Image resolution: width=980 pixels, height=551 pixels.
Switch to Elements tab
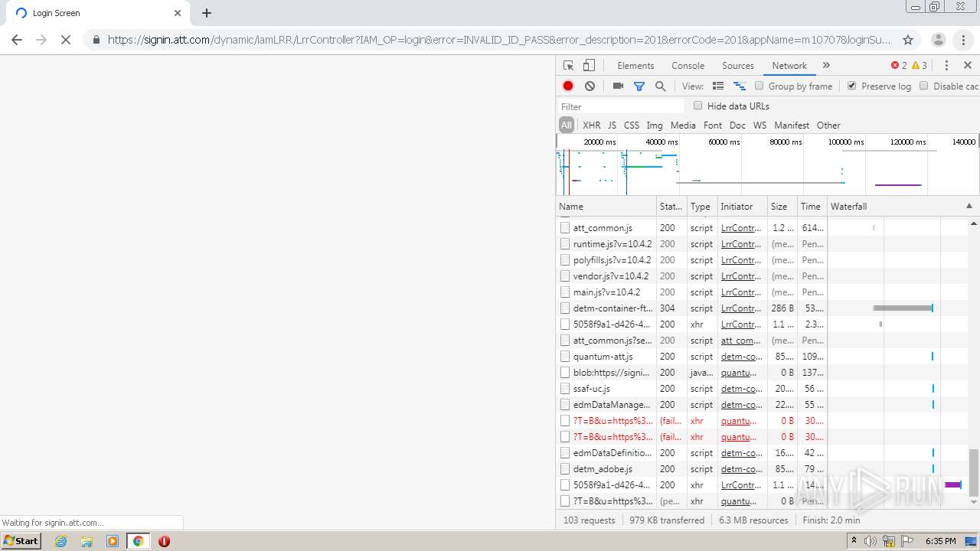pyautogui.click(x=635, y=66)
